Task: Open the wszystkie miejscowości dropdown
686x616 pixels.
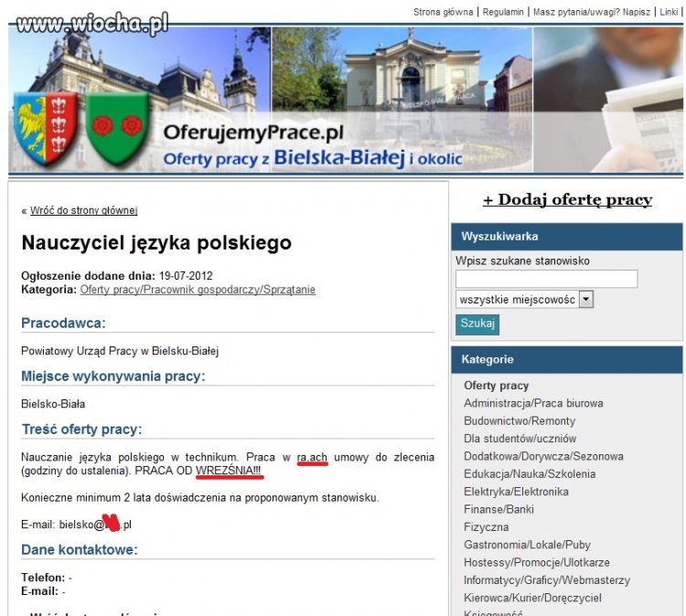Action: tap(524, 300)
